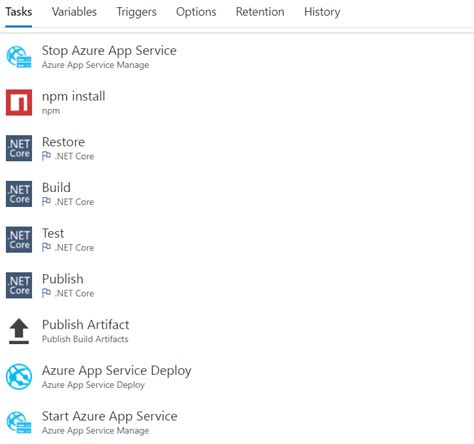Switch to the Variables tab
This screenshot has width=474, height=444.
click(74, 12)
